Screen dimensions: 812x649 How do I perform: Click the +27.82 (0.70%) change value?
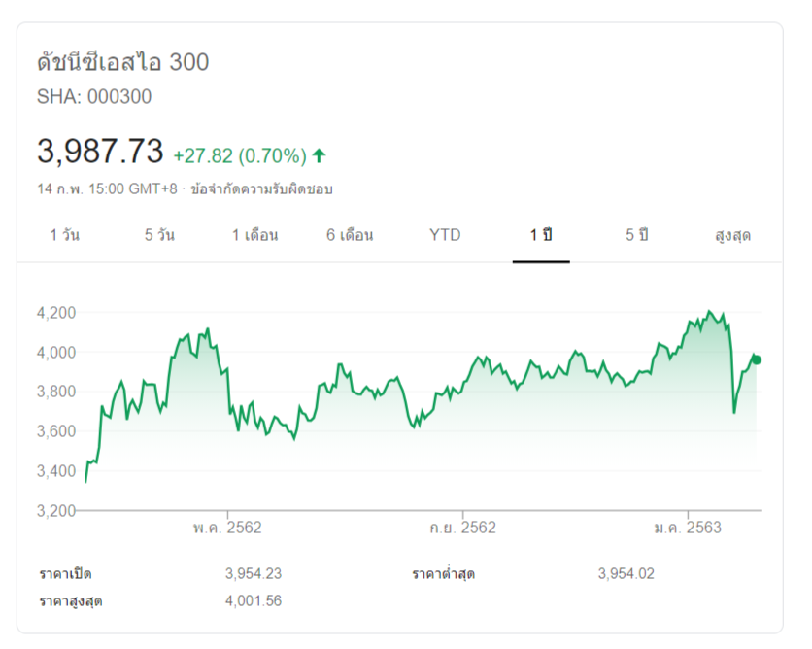(x=240, y=155)
